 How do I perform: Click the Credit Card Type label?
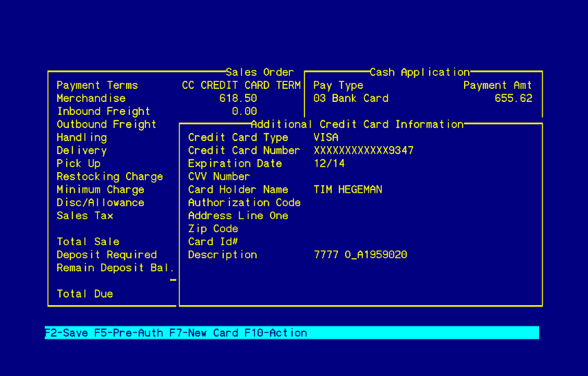coord(238,137)
